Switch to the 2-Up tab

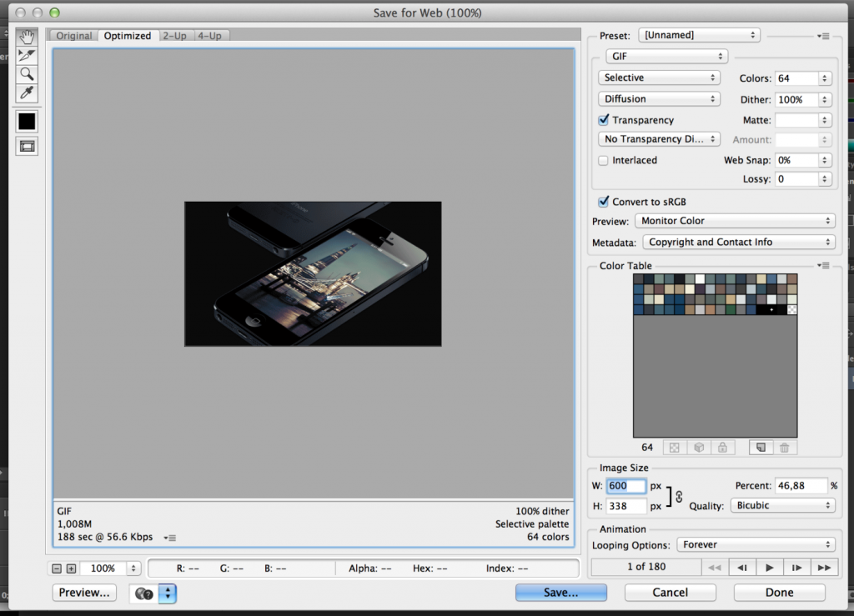[175, 36]
